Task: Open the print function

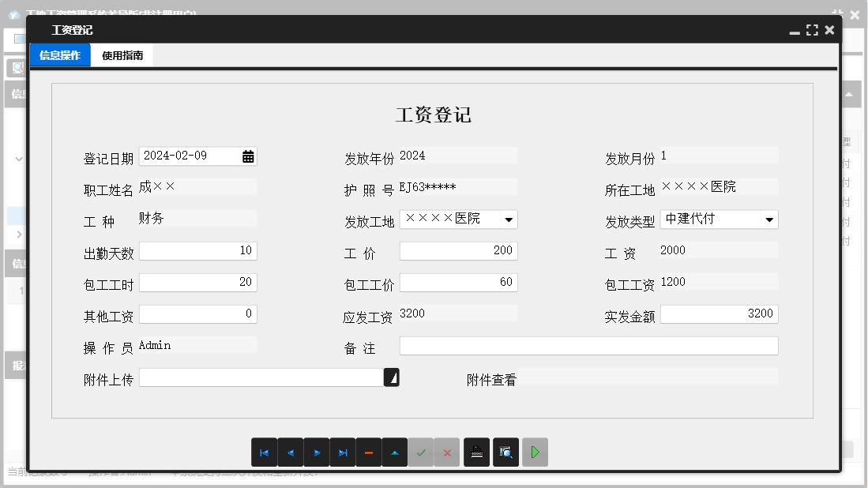Action: tap(476, 452)
